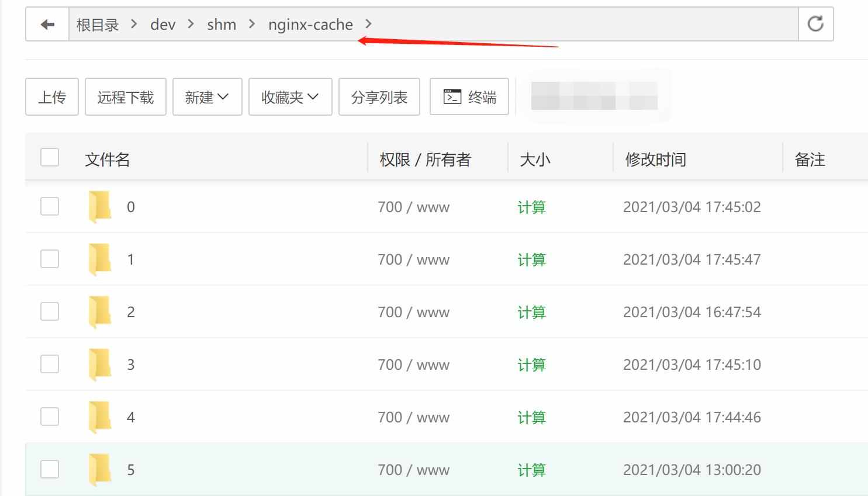The width and height of the screenshot is (868, 496).
Task: Calculate size 计算 for folder 0
Action: [532, 207]
